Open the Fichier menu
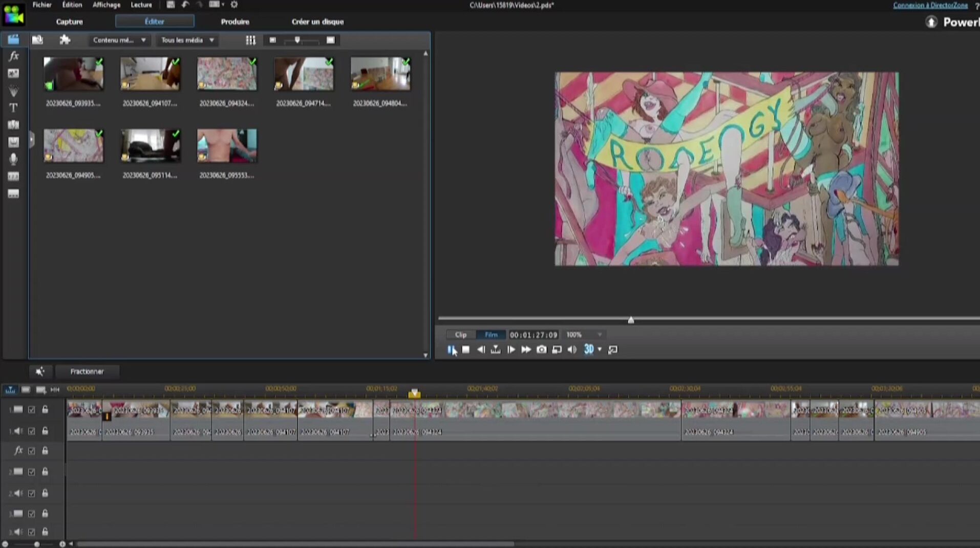The height and width of the screenshot is (548, 980). 42,5
